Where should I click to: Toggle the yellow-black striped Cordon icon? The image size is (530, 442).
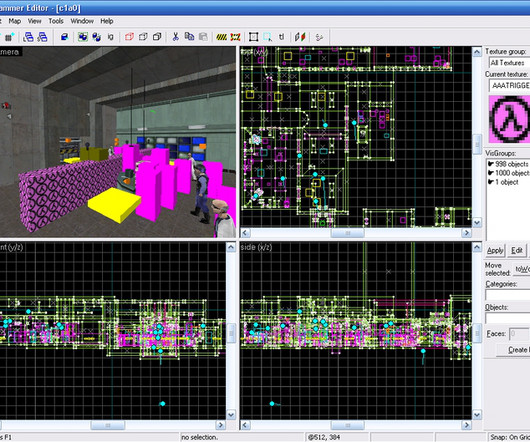coord(221,36)
